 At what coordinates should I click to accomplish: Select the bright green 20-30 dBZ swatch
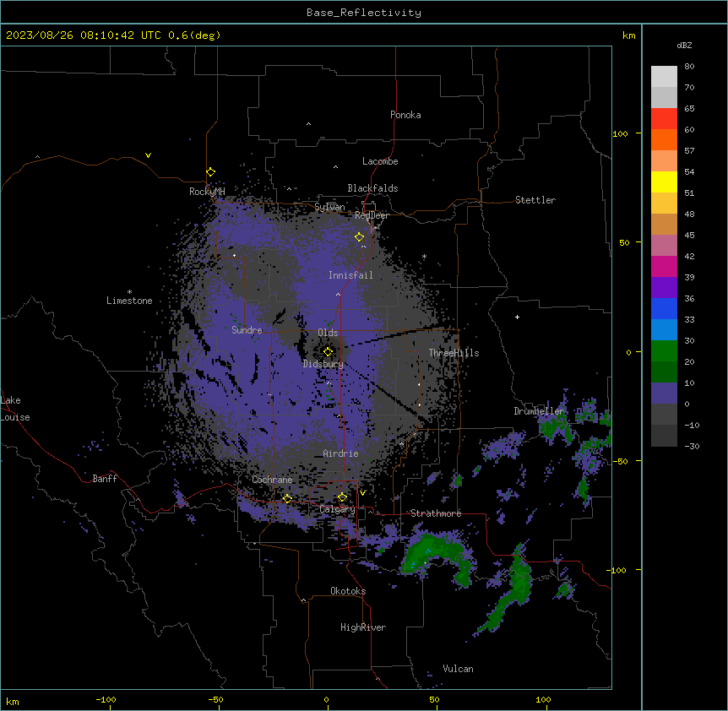tap(664, 351)
